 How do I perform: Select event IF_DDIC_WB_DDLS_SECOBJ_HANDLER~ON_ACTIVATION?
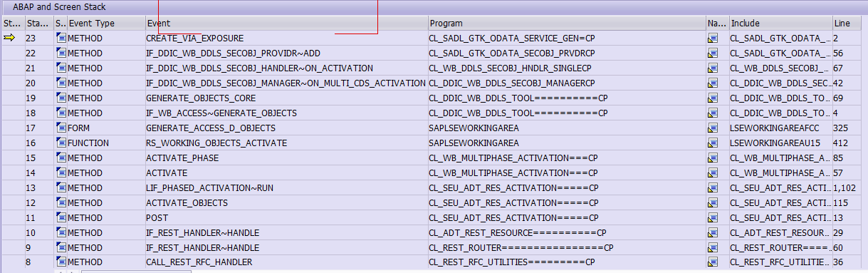point(259,68)
